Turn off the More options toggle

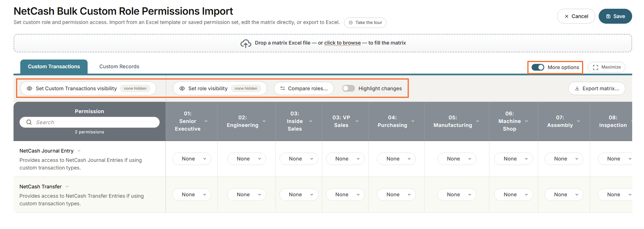(538, 67)
